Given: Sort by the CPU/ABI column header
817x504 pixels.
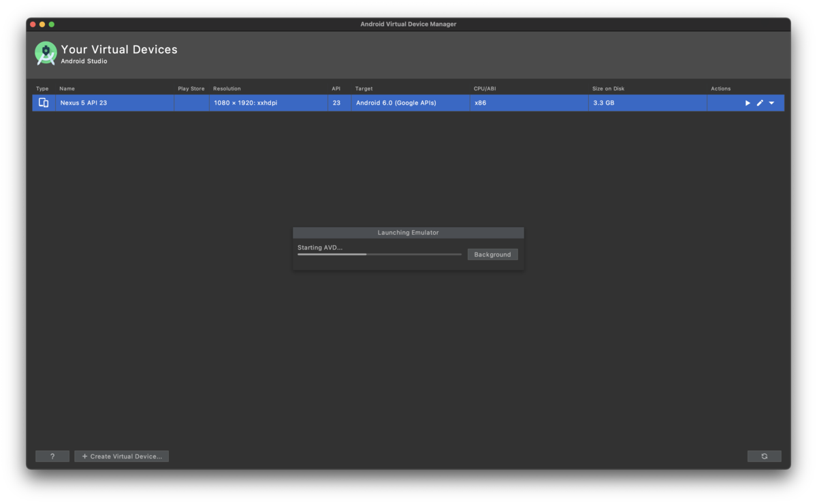Looking at the screenshot, I should pyautogui.click(x=485, y=88).
